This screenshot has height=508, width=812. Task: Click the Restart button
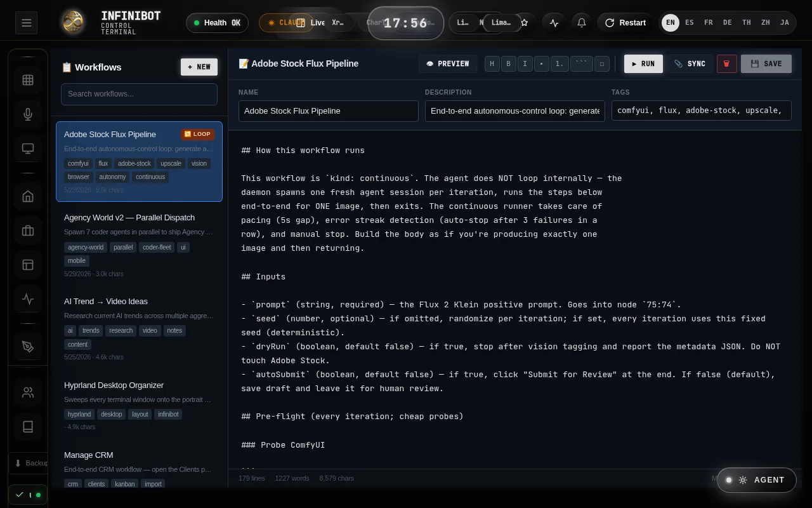[625, 23]
